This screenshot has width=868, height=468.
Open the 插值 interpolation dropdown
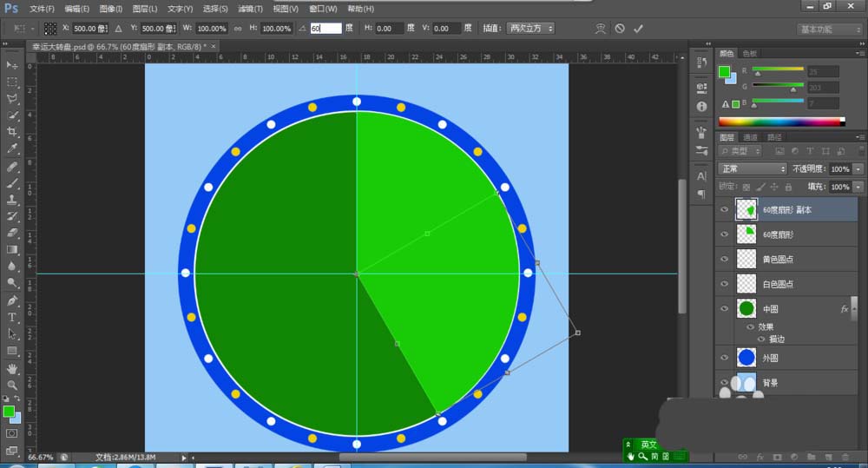(x=530, y=29)
